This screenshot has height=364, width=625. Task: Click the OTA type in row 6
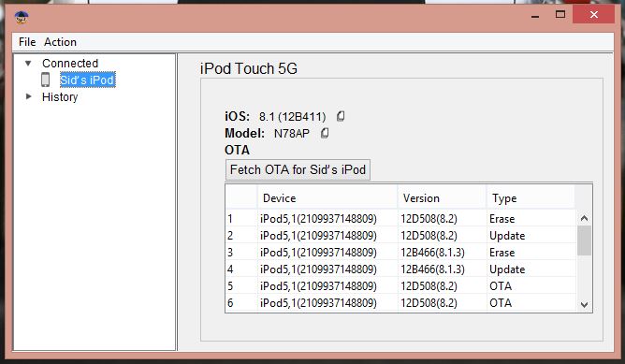point(531,303)
